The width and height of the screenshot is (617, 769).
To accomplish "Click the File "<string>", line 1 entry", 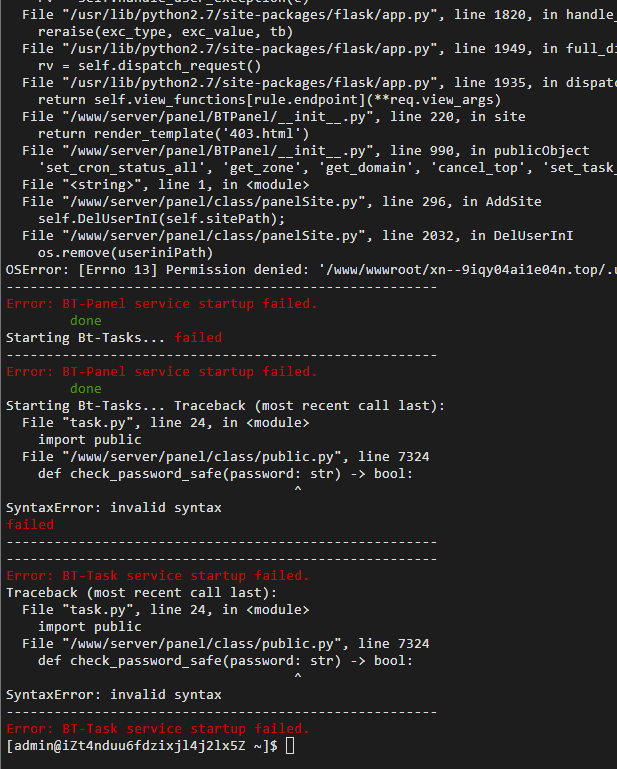I will pyautogui.click(x=166, y=185).
